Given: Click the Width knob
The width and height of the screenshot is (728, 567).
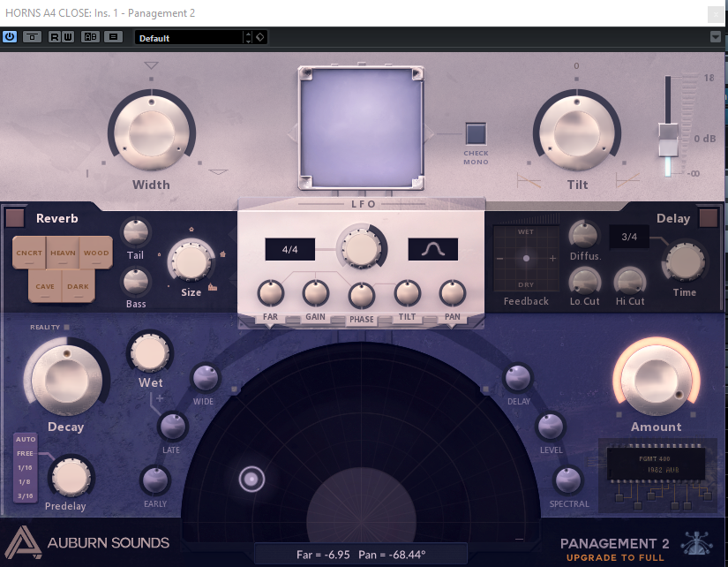Looking at the screenshot, I should [152, 132].
